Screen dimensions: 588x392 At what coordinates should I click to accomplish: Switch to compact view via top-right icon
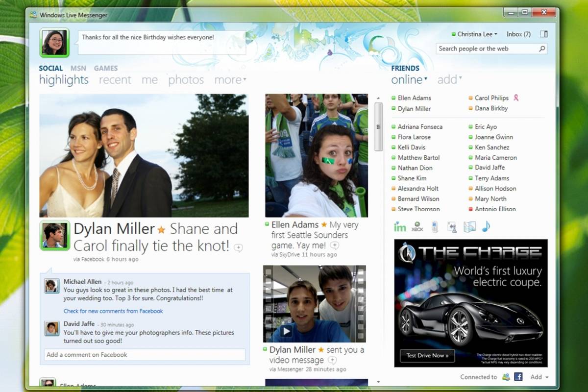click(x=543, y=34)
